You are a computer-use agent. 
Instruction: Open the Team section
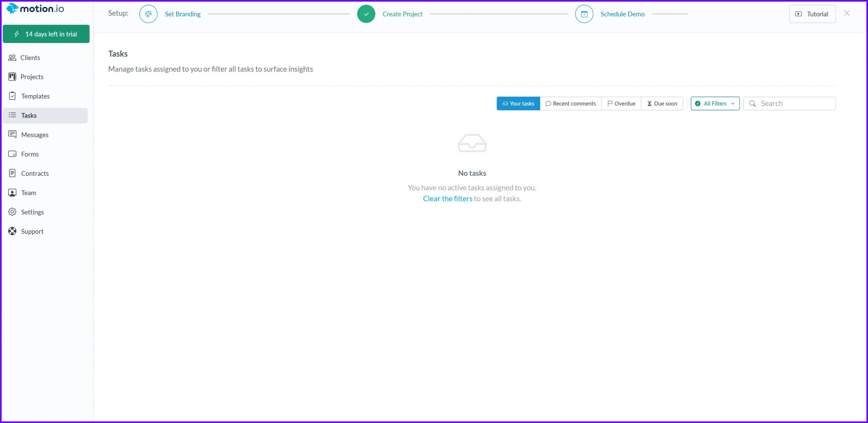click(x=28, y=192)
